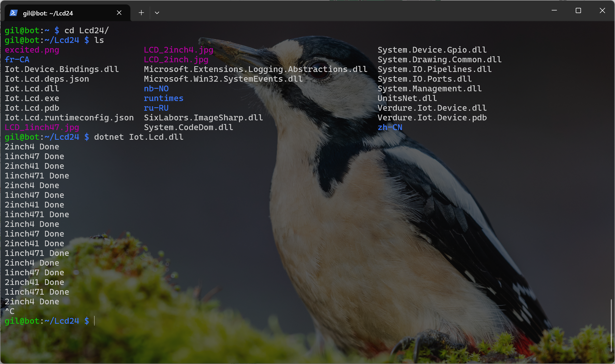This screenshot has width=615, height=364.
Task: Click the UnitsNet.dll filename
Action: 407,98
